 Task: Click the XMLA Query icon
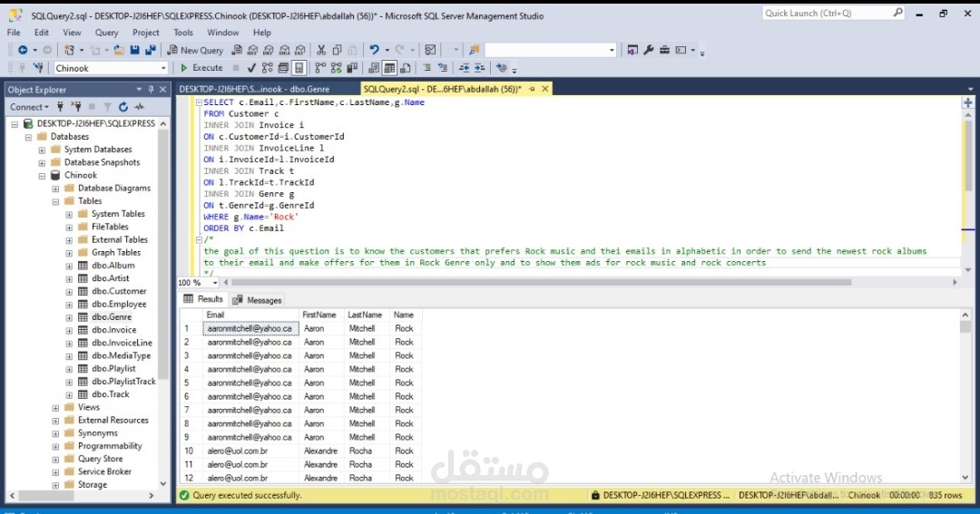(x=284, y=50)
